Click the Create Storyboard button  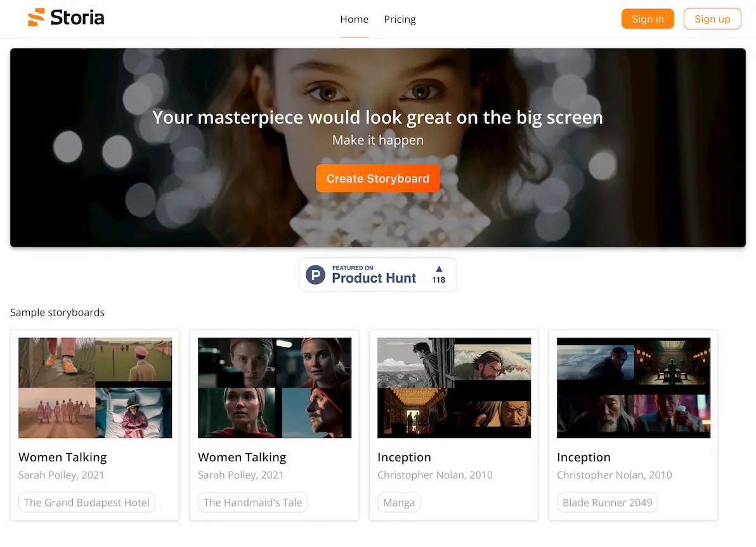(377, 179)
